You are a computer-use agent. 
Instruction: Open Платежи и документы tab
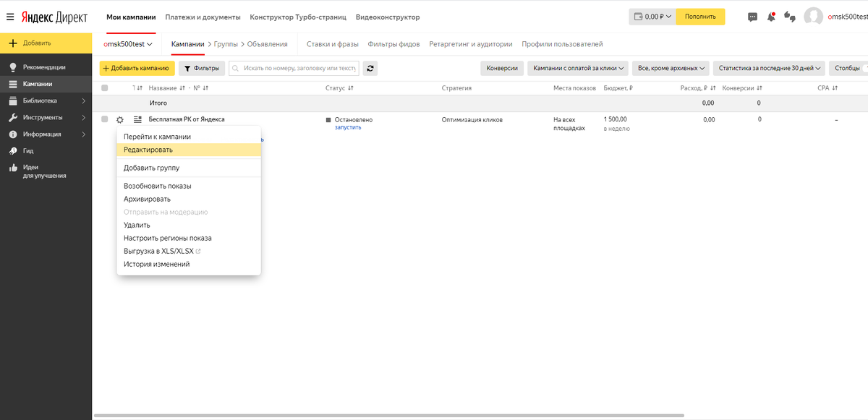click(203, 17)
